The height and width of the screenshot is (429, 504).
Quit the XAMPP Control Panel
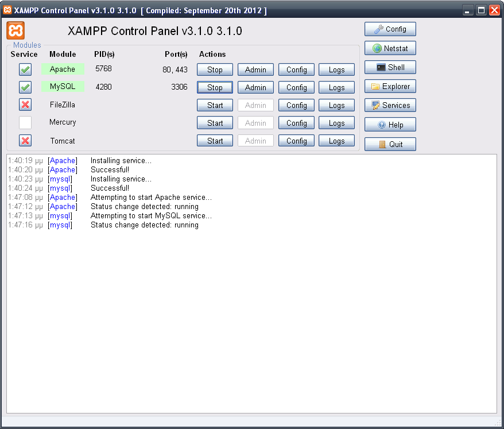click(x=390, y=144)
